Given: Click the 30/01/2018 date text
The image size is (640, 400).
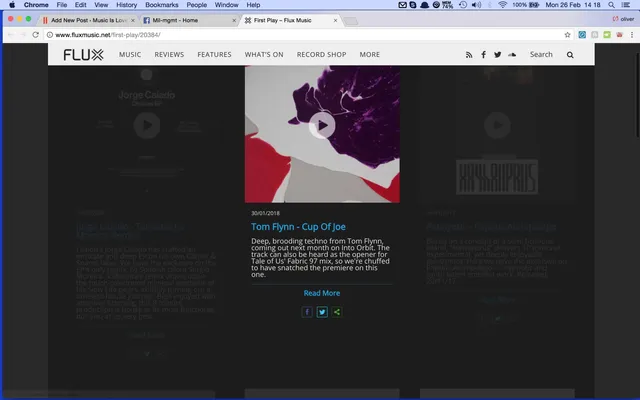Looking at the screenshot, I should (x=265, y=213).
